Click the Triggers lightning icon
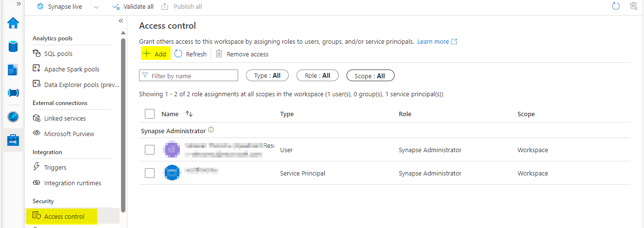This screenshot has height=228, width=644. [x=36, y=167]
